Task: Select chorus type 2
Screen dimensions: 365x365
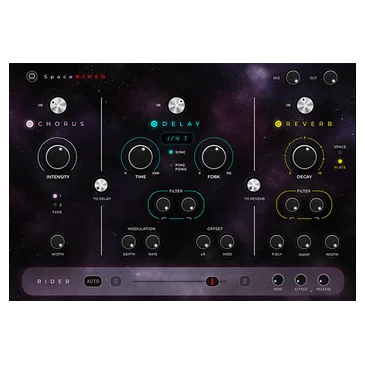Action: (x=55, y=205)
